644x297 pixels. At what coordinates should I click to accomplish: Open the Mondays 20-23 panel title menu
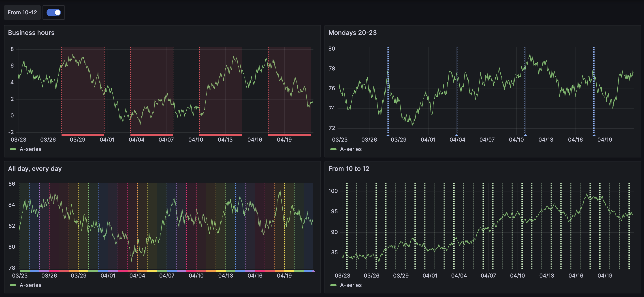tap(352, 33)
